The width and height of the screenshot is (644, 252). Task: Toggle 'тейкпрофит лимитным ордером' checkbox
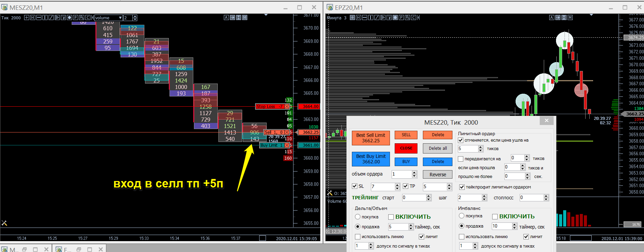tap(462, 187)
